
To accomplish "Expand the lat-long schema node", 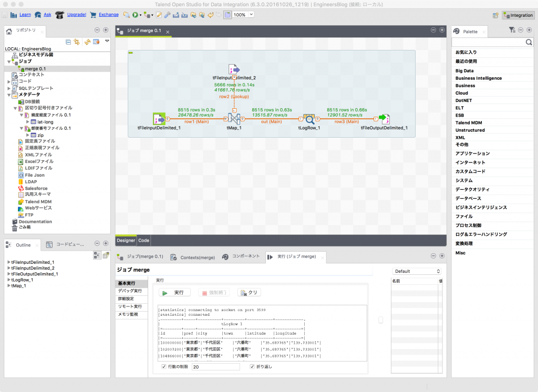I will tap(28, 121).
